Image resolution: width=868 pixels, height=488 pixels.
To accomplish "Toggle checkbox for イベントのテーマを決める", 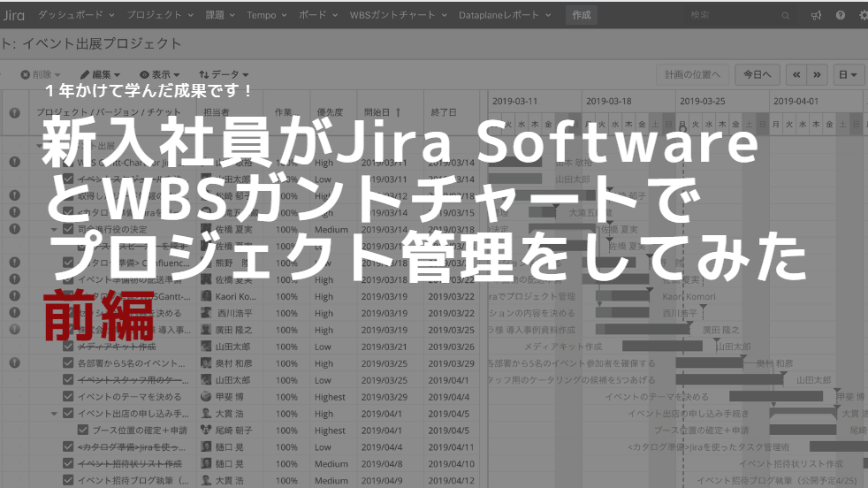I will pyautogui.click(x=68, y=396).
